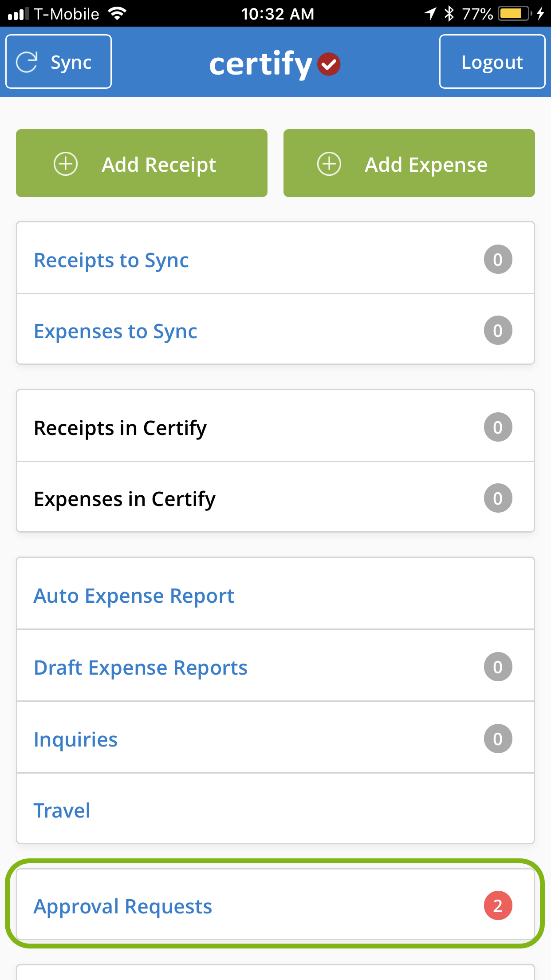Tap the count badge for Expenses to Sync

[498, 330]
